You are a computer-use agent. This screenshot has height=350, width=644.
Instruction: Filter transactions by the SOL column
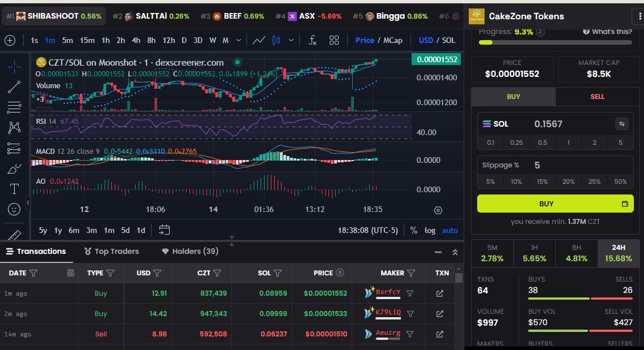click(x=278, y=273)
